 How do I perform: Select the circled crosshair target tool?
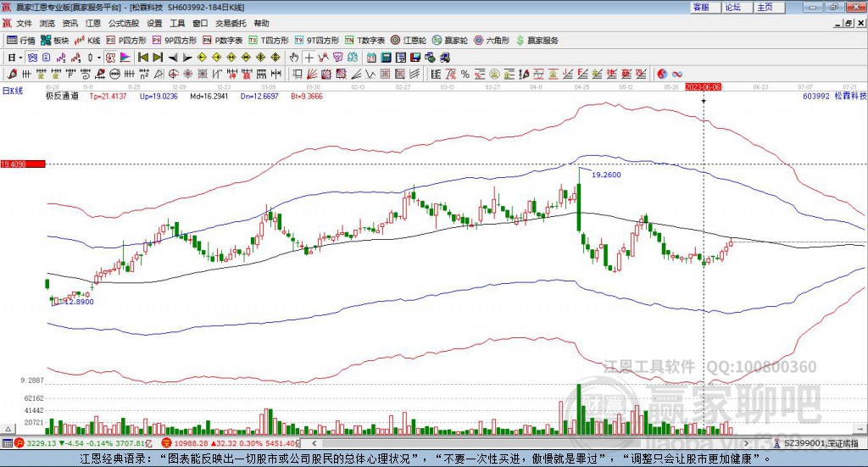click(173, 74)
